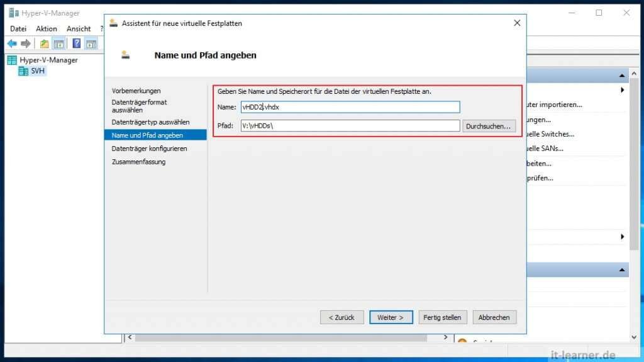Close the virtual disk wizard dialog
Screen dimensions: 644x362
tap(517, 23)
